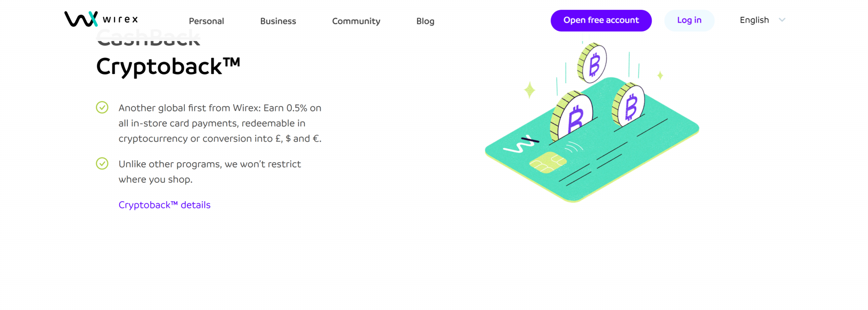
Task: Click the gold chip on the debit card
Action: 548,162
